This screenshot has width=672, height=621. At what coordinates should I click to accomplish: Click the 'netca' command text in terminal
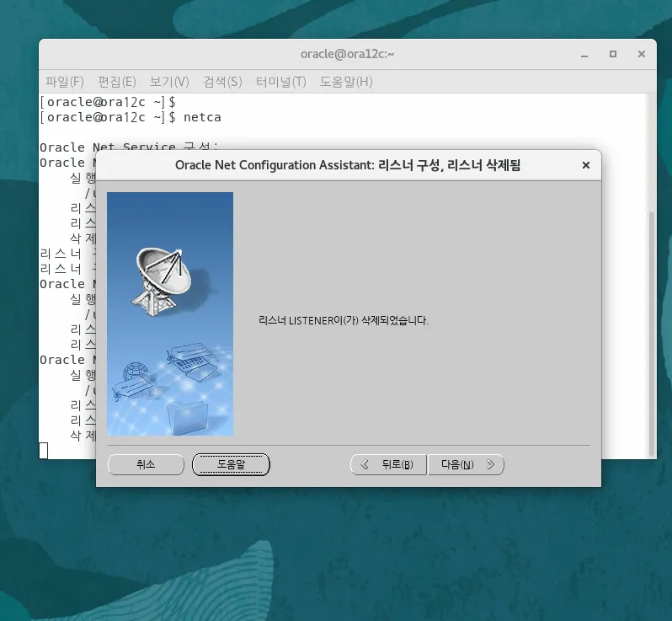pyautogui.click(x=202, y=117)
